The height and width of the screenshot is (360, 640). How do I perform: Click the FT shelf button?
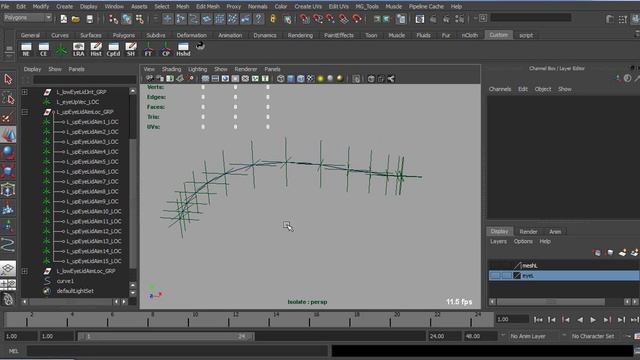click(148, 49)
